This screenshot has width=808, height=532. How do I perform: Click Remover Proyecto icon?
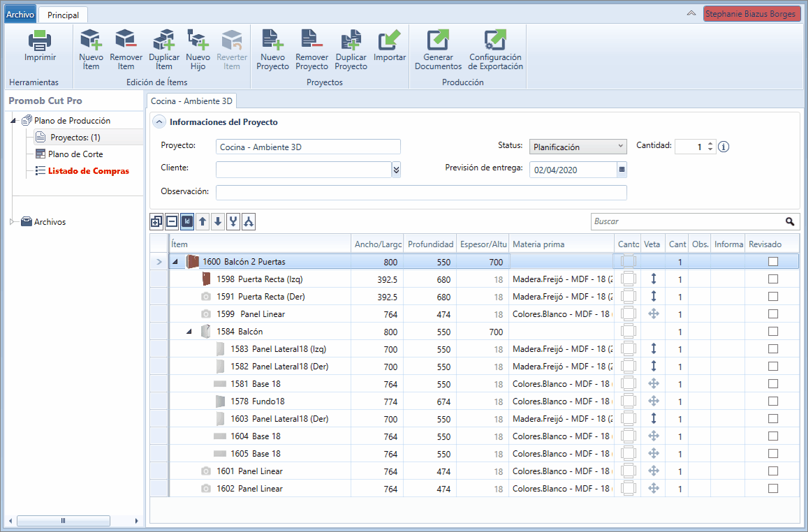click(311, 40)
